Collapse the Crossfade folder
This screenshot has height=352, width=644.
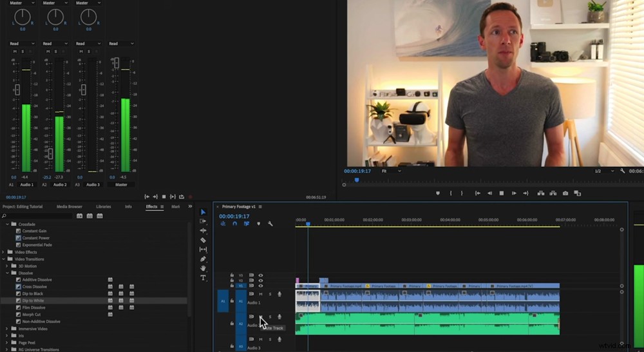pos(7,224)
